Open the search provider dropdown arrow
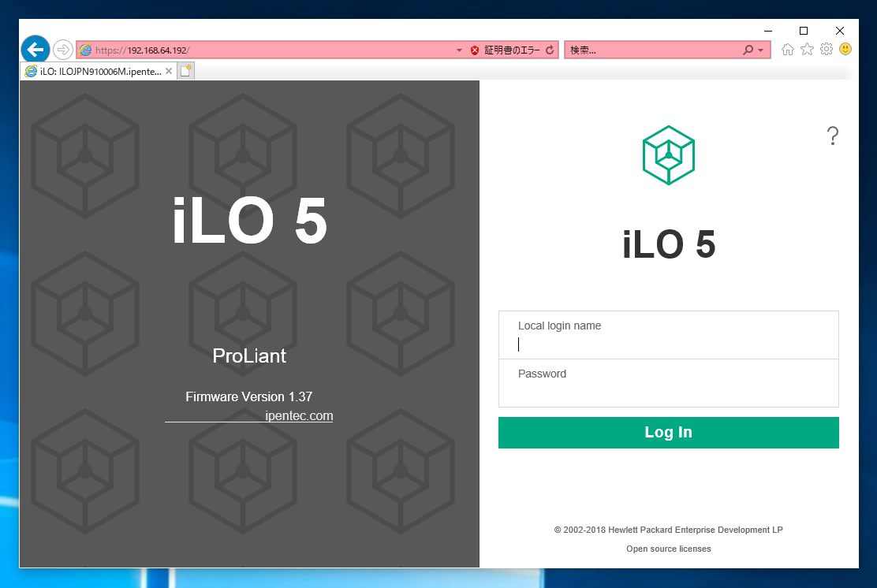Image resolution: width=877 pixels, height=588 pixels. (760, 50)
